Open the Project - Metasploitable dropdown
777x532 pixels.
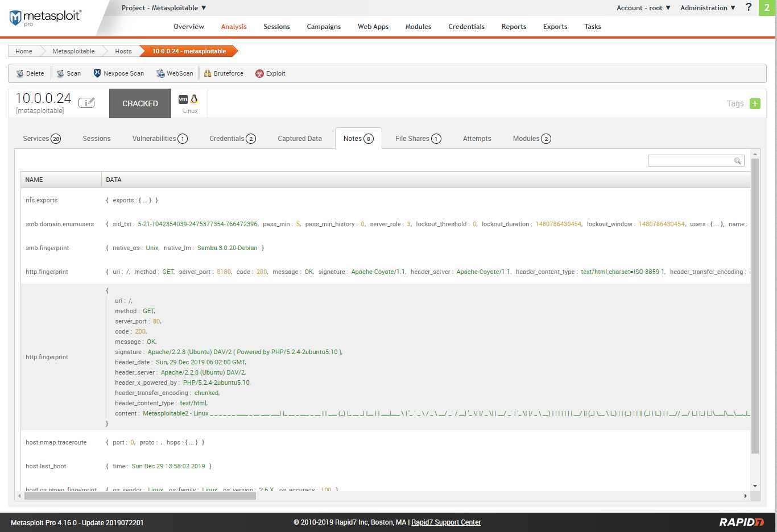pos(164,8)
